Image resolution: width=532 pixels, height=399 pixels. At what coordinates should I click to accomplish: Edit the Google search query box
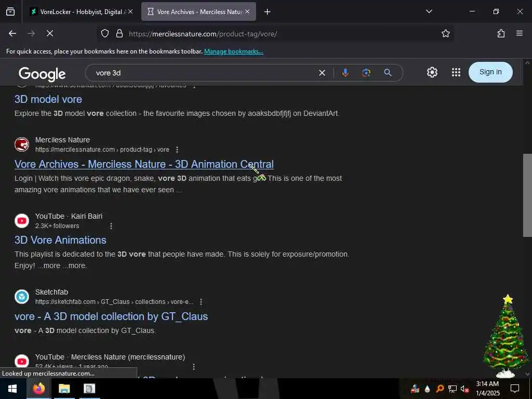(204, 73)
